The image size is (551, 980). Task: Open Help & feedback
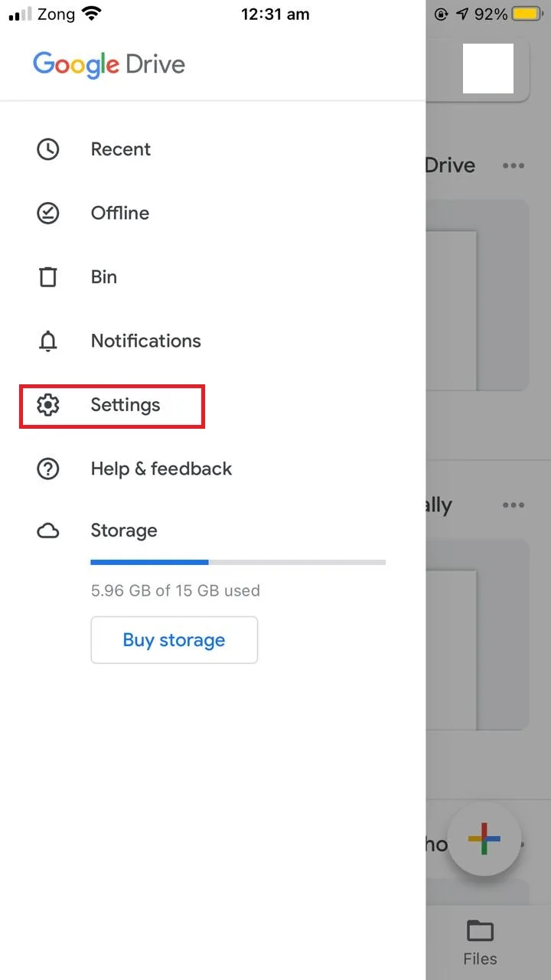point(161,469)
